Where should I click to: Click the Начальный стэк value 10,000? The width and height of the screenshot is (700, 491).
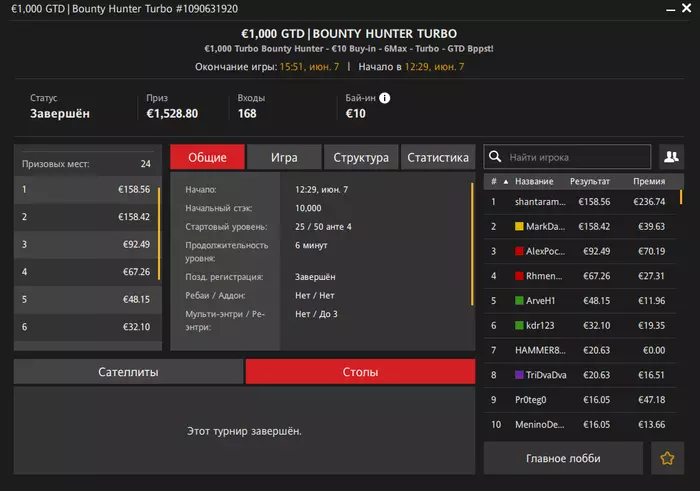pos(308,208)
